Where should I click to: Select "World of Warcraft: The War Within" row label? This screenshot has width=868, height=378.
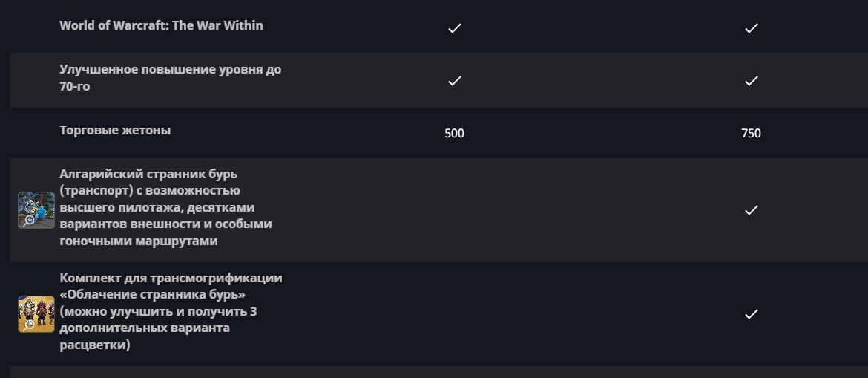161,25
